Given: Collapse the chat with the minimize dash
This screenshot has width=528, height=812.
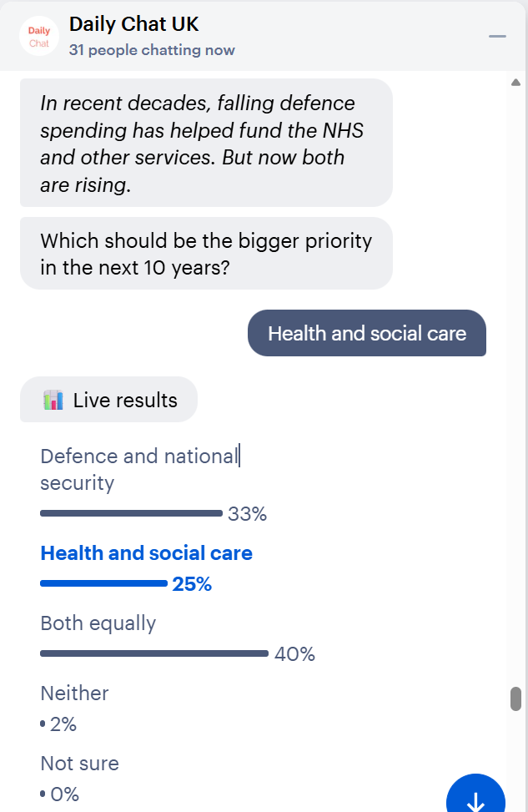Looking at the screenshot, I should 497,37.
